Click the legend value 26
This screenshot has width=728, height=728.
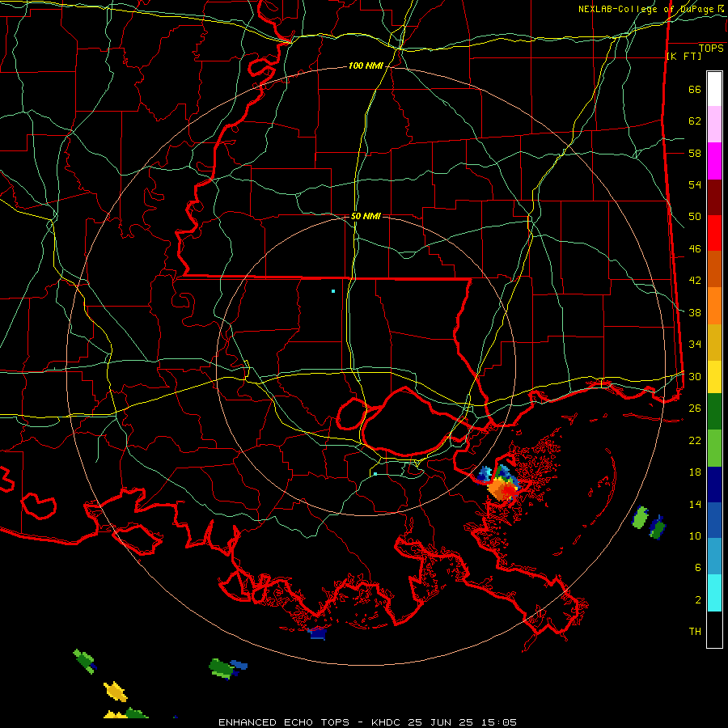(x=695, y=408)
